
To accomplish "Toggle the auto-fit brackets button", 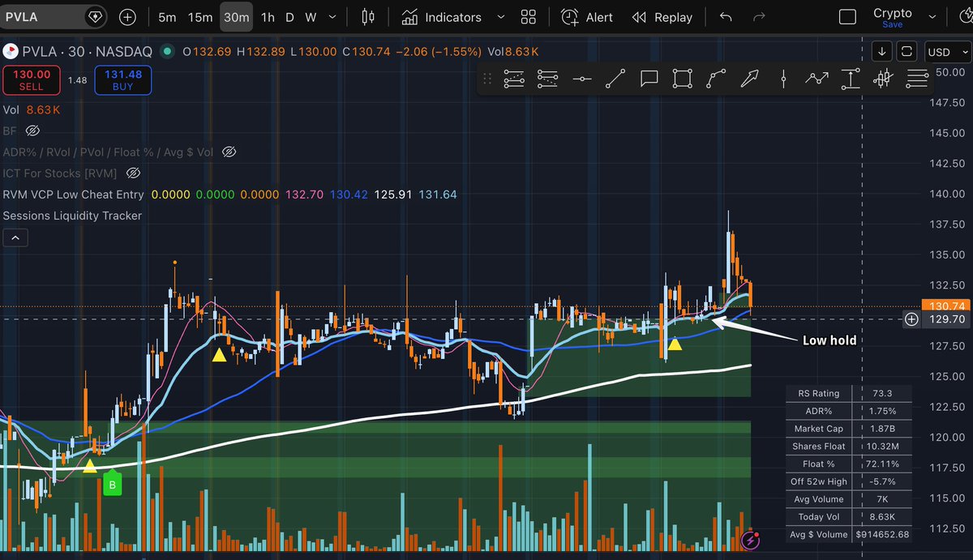I will click(x=907, y=52).
